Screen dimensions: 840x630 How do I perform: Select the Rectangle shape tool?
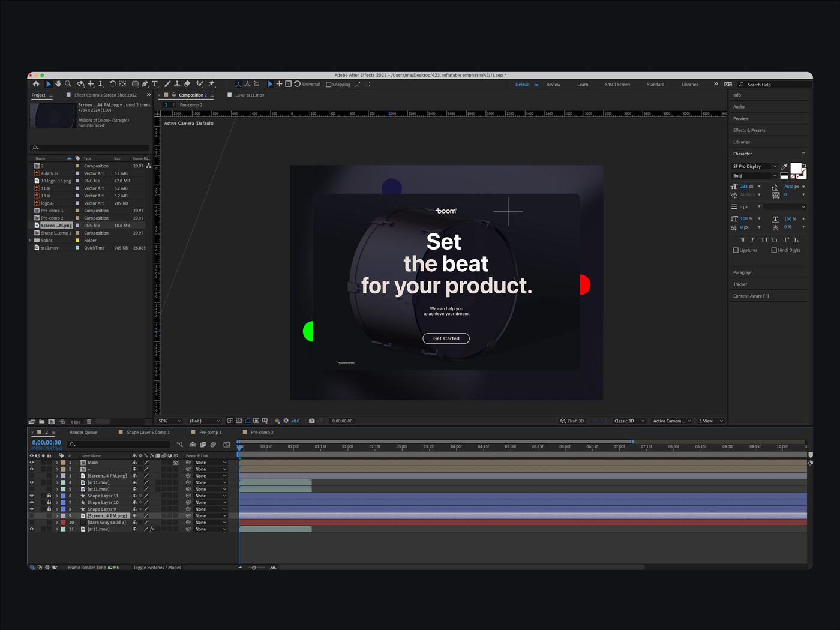click(x=135, y=84)
